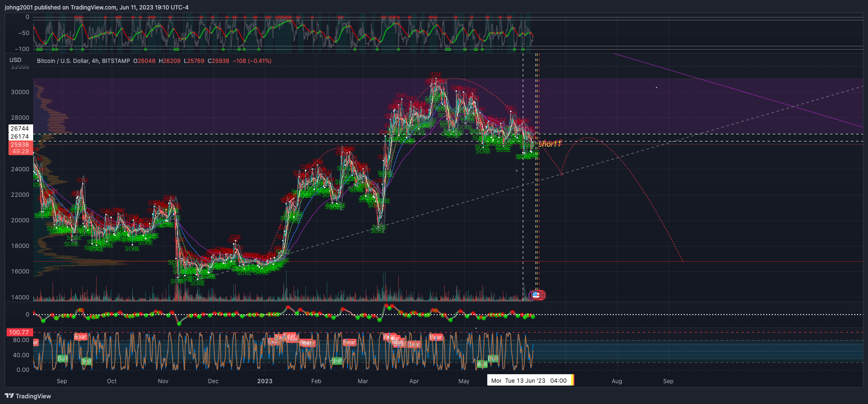Screen dimensions: 868x404
Task: Select the 26744 price line label
Action: (20, 129)
